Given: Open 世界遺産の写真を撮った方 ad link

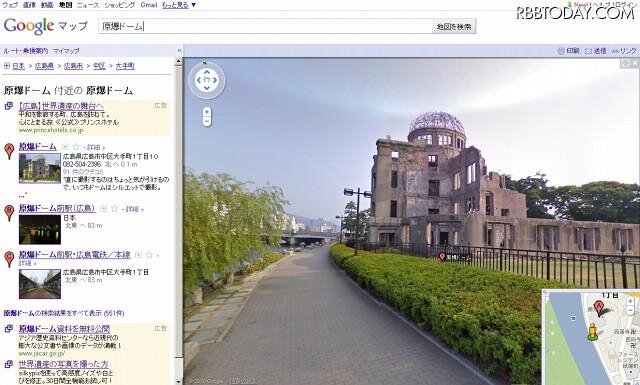Looking at the screenshot, I should click(64, 364).
